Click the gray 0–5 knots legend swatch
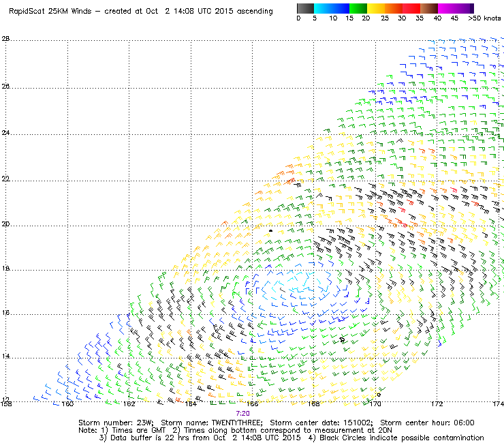 (305, 8)
